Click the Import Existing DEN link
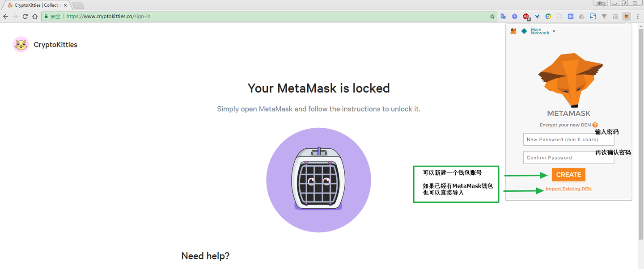This screenshot has height=269, width=644. click(x=568, y=189)
